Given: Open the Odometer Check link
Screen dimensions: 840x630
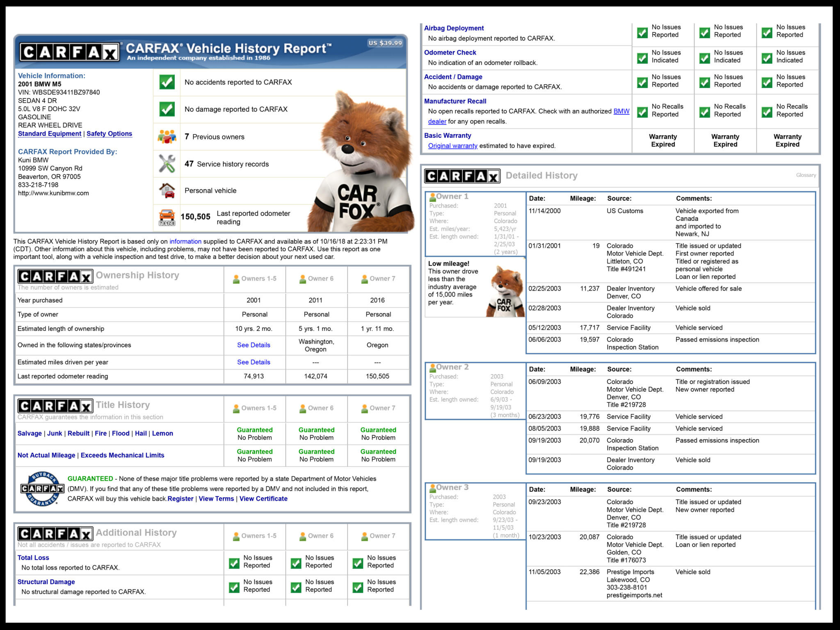Looking at the screenshot, I should pyautogui.click(x=450, y=52).
